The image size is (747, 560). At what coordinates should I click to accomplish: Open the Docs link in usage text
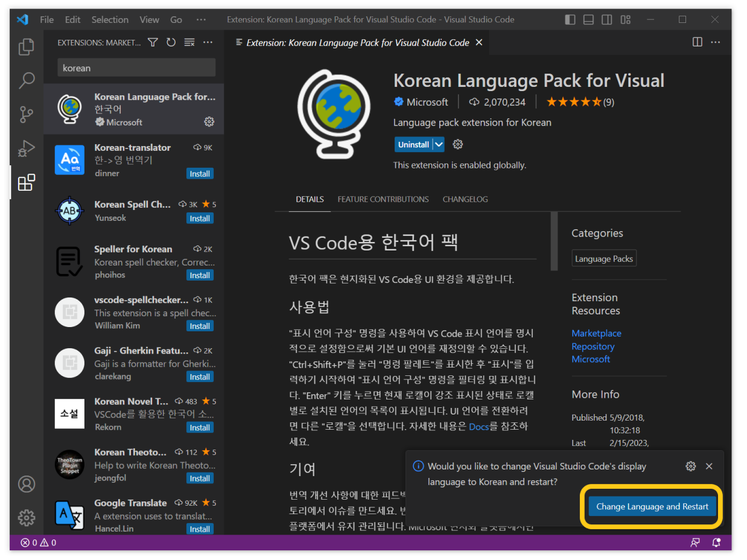(x=478, y=426)
